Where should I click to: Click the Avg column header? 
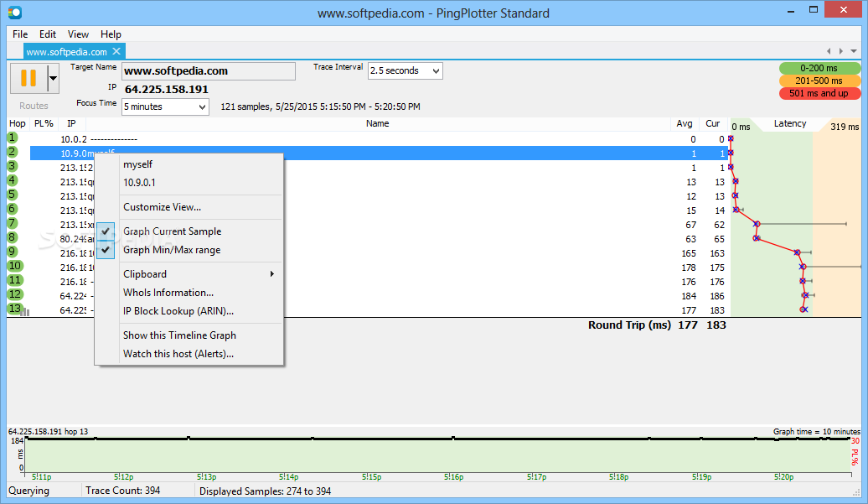click(x=685, y=123)
